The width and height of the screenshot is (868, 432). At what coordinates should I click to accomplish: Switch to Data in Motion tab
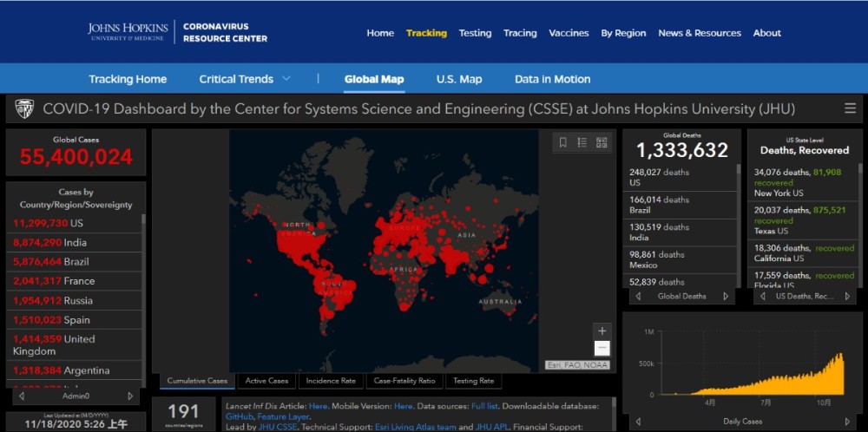[x=552, y=79]
